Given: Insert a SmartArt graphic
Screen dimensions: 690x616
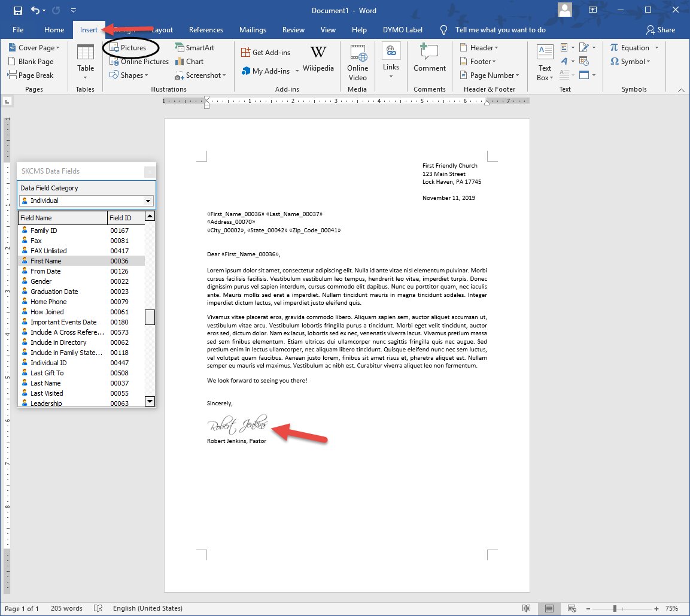Looking at the screenshot, I should click(x=194, y=48).
